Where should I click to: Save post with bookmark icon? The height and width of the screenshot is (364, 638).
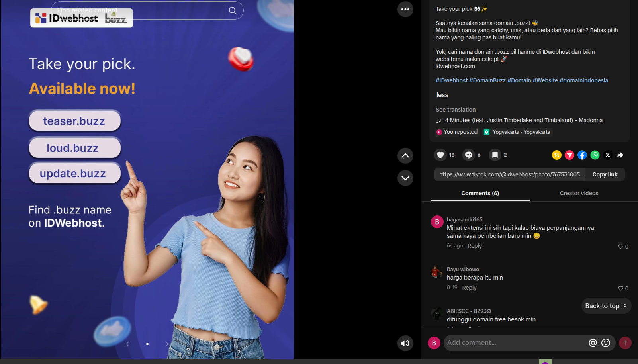pyautogui.click(x=495, y=155)
